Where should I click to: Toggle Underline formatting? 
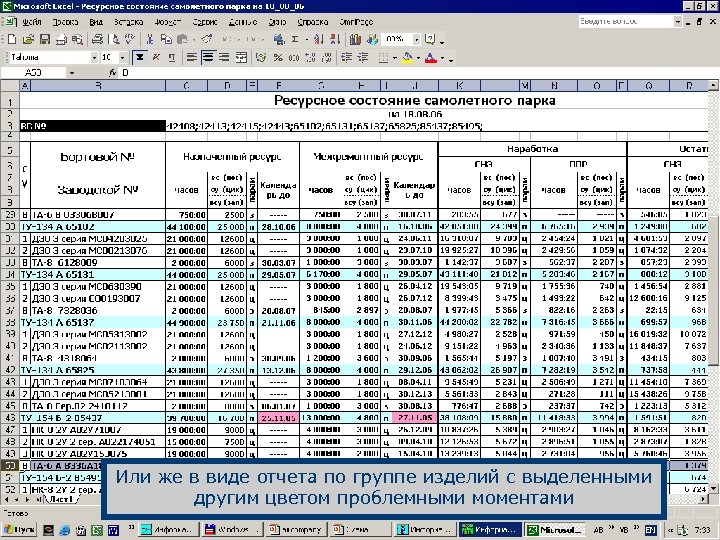172,57
